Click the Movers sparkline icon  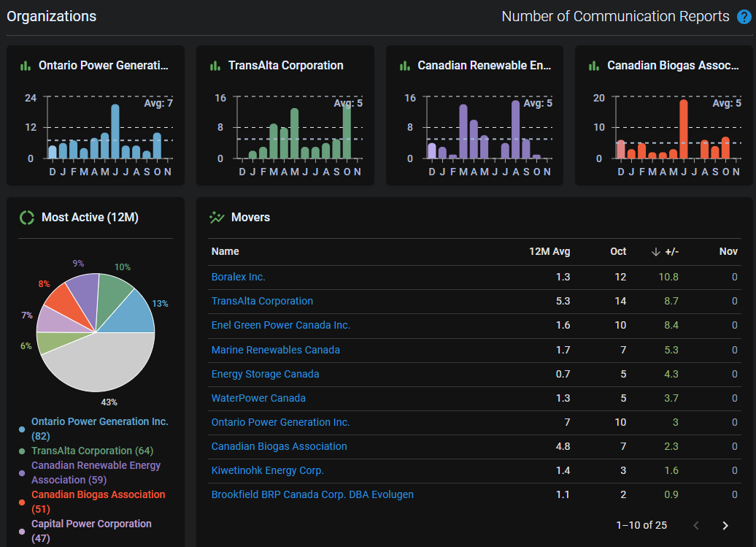pyautogui.click(x=217, y=218)
